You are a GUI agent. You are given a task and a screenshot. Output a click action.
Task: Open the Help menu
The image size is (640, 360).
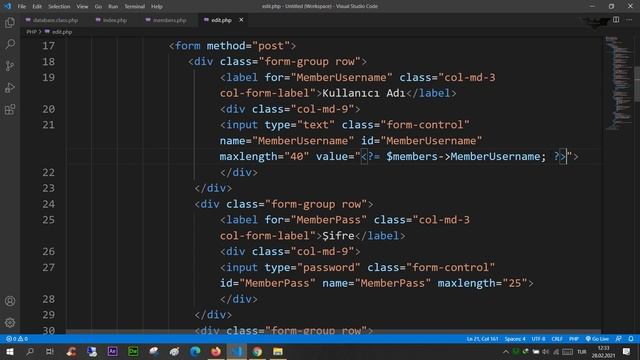[x=157, y=7]
